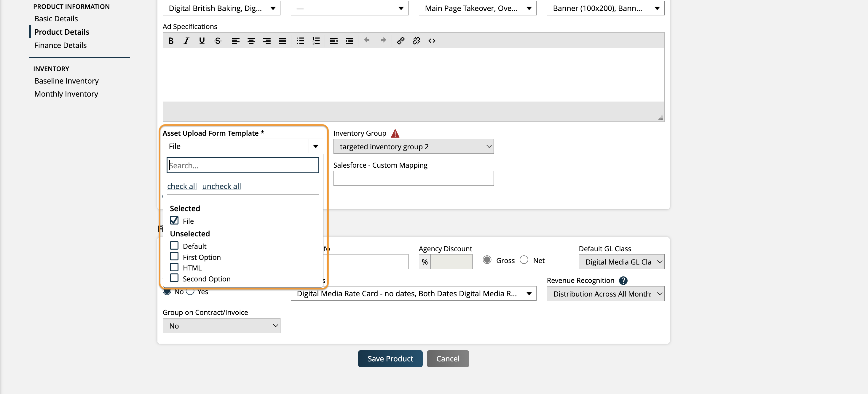This screenshot has height=394, width=868.
Task: Uncheck the File template checkbox
Action: click(174, 221)
